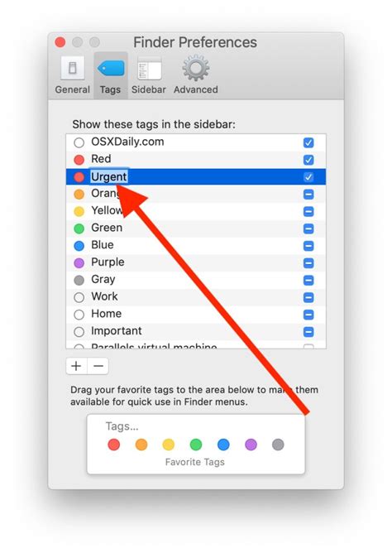The image size is (392, 553).
Task: Click the blue favorite tag swatch
Action: pos(223,445)
